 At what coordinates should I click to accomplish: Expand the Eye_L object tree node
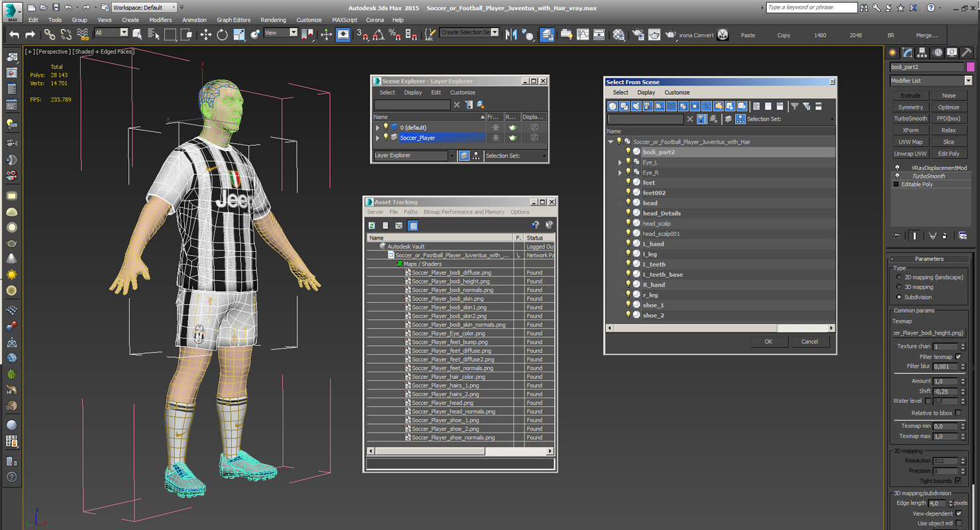(620, 162)
